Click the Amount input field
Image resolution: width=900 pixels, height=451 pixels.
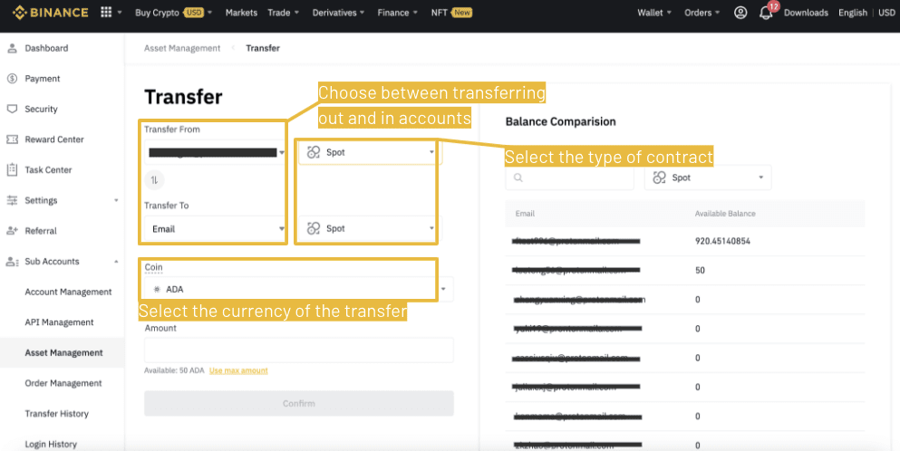pos(298,350)
